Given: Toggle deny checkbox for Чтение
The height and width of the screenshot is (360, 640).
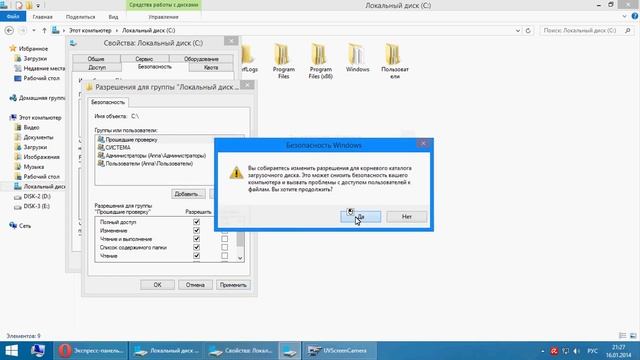Looking at the screenshot, I should [224, 256].
